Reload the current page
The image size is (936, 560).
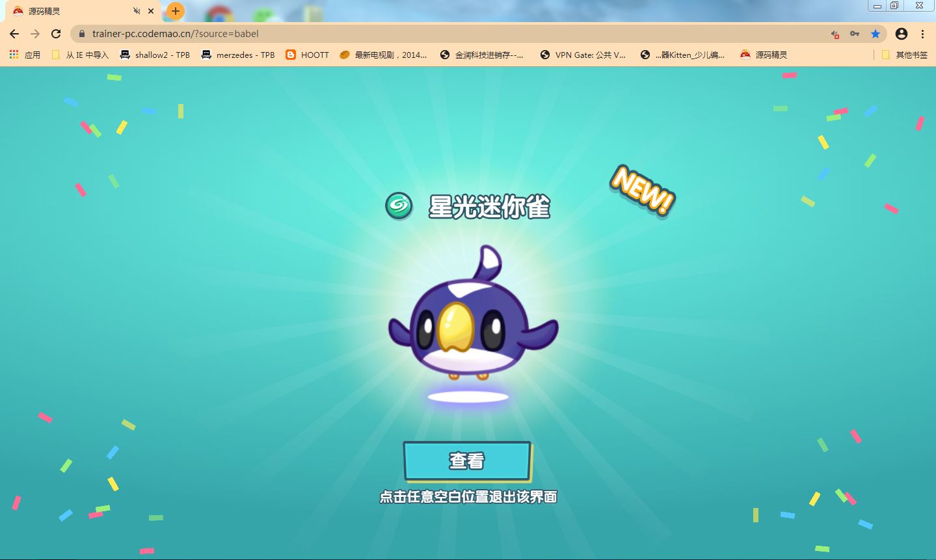[x=56, y=34]
